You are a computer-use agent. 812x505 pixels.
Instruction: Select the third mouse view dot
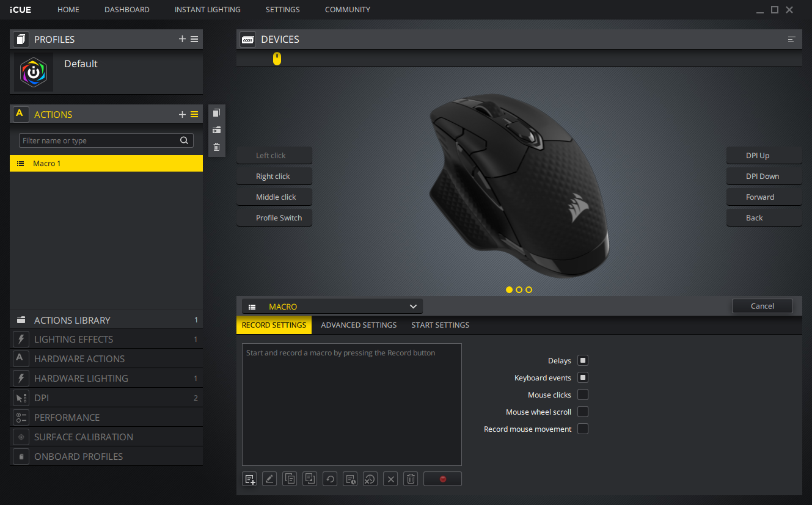[529, 289]
